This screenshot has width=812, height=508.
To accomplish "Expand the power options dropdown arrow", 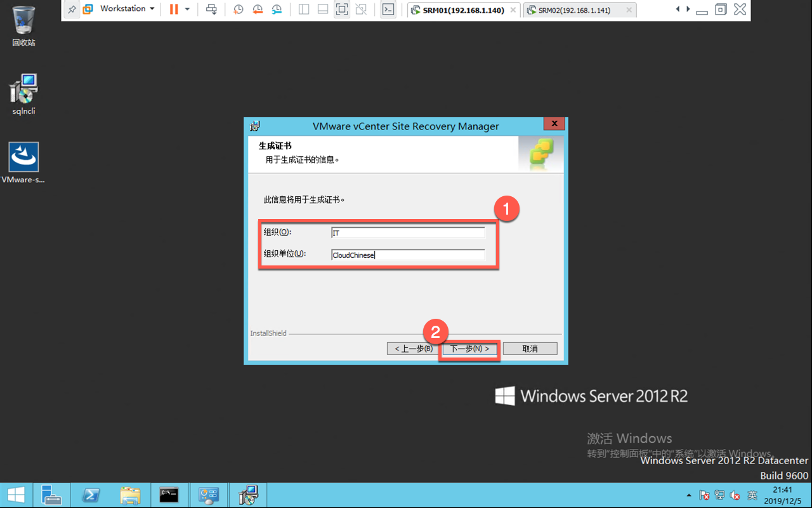I will click(187, 10).
